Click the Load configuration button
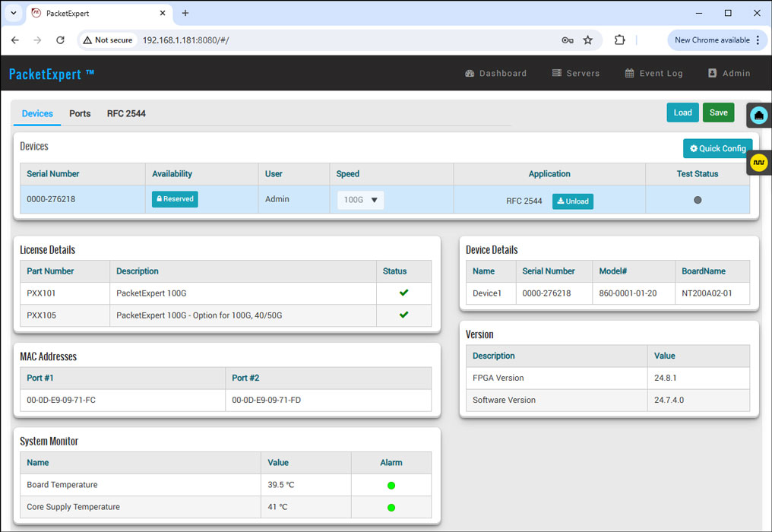 pyautogui.click(x=682, y=112)
